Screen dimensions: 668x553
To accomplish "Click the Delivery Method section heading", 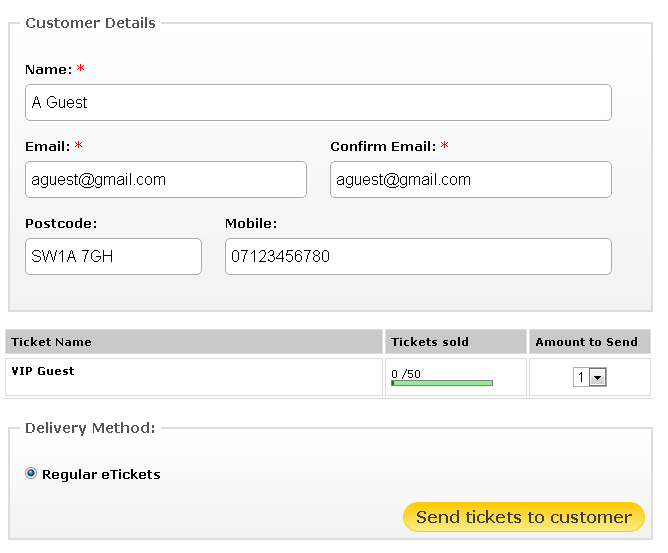I will click(x=90, y=428).
